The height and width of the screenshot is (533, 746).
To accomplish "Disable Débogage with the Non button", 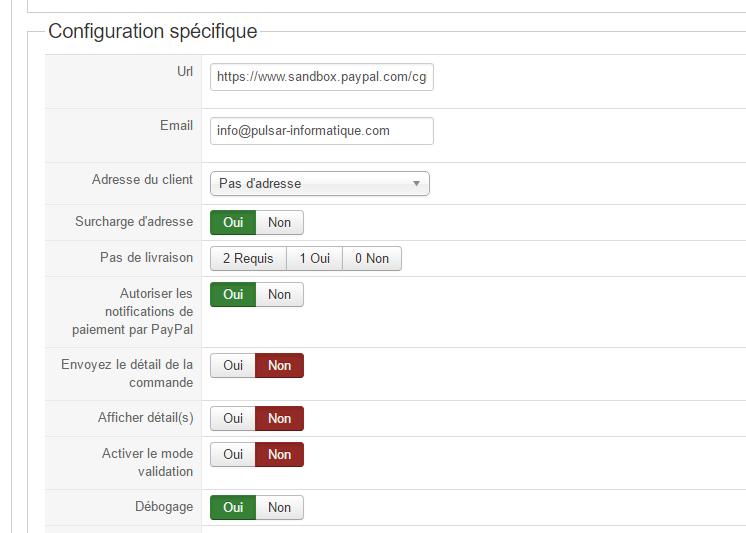I will pyautogui.click(x=279, y=508).
